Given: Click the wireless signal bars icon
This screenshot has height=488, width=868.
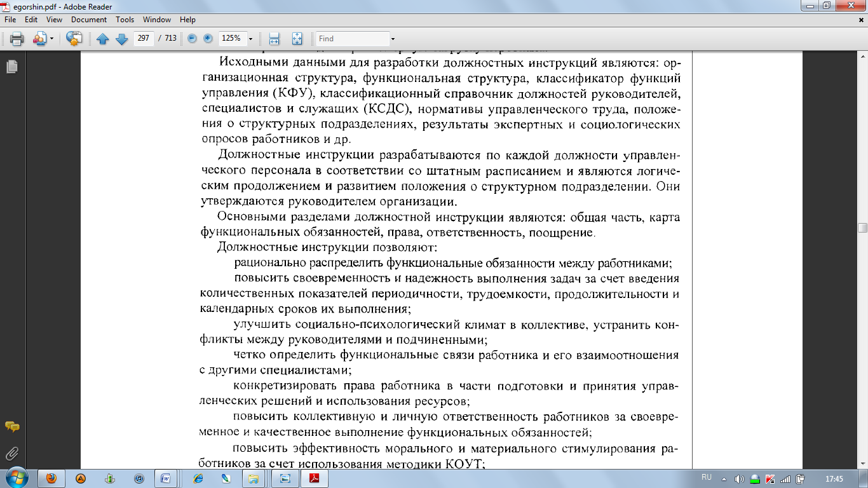Looking at the screenshot, I should pyautogui.click(x=785, y=478).
